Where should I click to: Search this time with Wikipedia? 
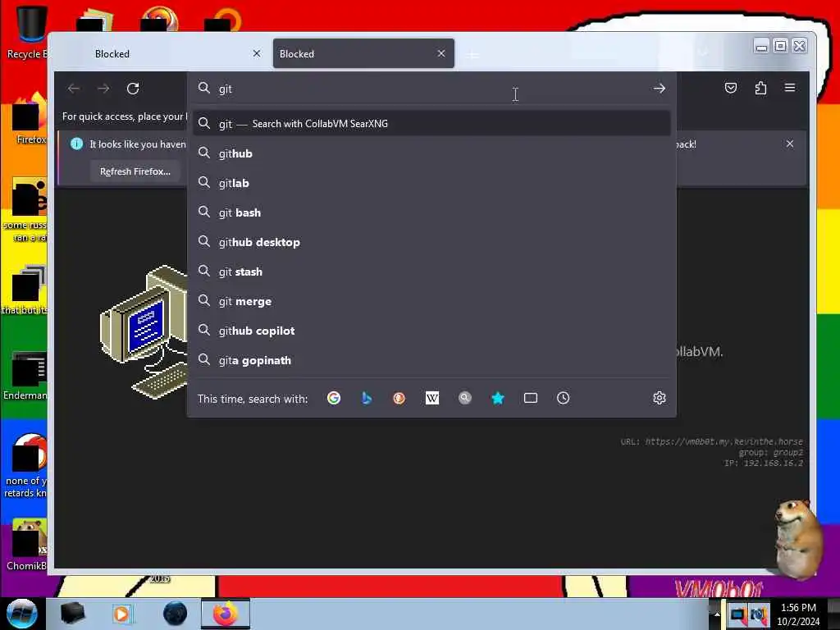pos(432,398)
